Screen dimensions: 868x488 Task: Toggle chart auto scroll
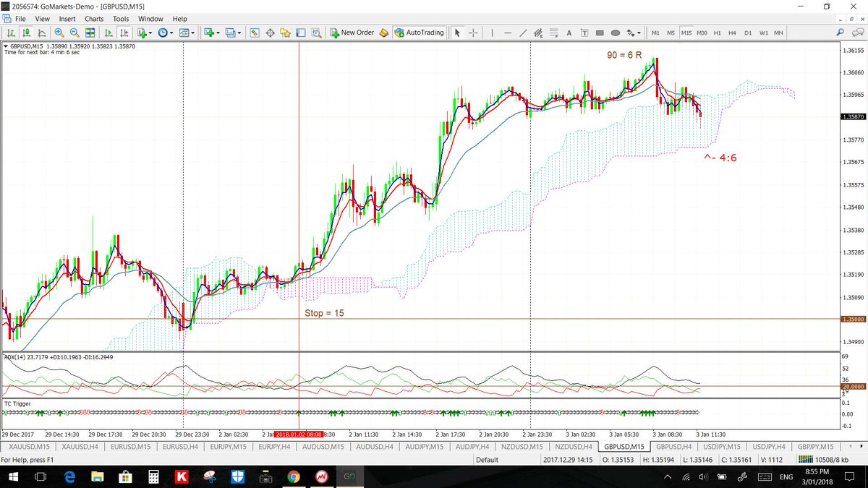pyautogui.click(x=109, y=33)
